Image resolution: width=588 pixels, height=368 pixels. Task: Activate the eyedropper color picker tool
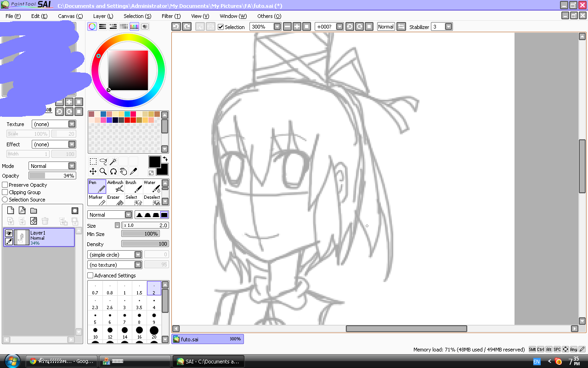(x=133, y=172)
